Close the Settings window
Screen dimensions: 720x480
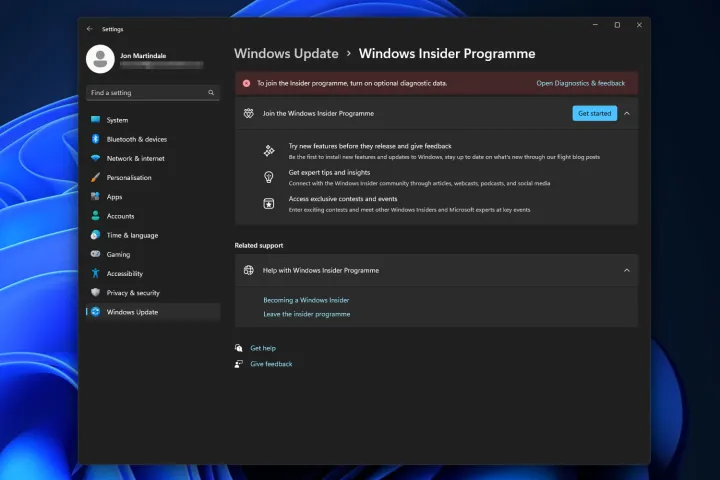(x=639, y=25)
